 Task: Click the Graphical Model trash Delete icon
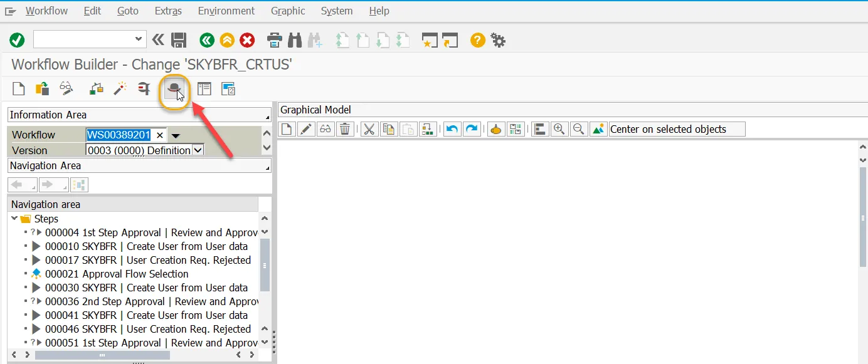[344, 129]
